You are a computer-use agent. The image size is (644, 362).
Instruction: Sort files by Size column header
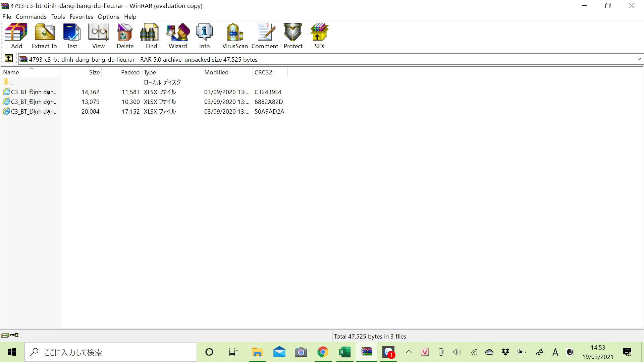click(x=82, y=72)
